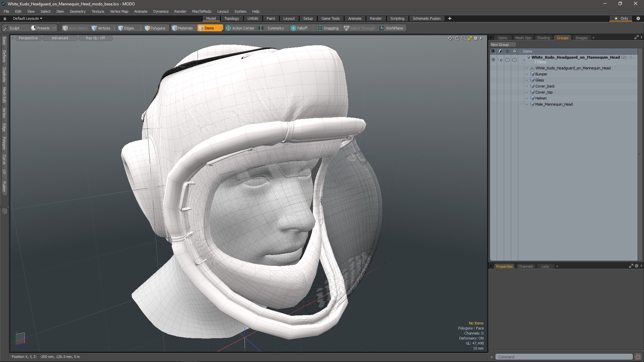Click the Bumper mesh item icon
The height and width of the screenshot is (362, 644).
click(532, 74)
